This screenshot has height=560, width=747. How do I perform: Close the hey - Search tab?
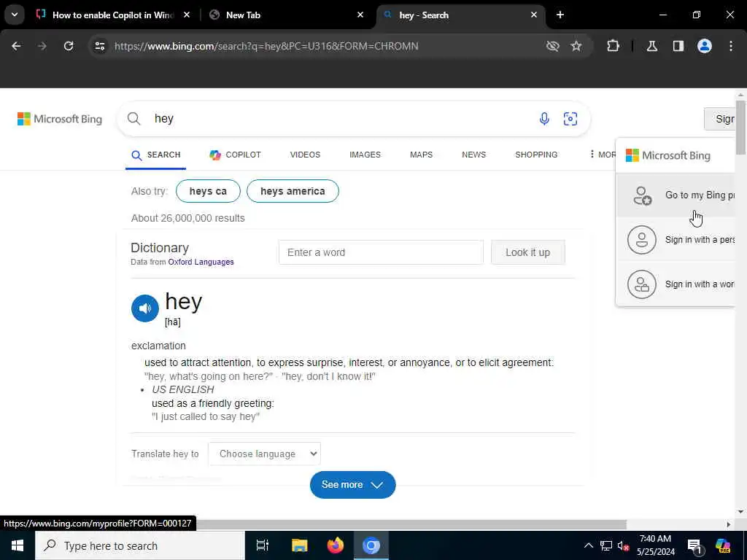point(534,15)
